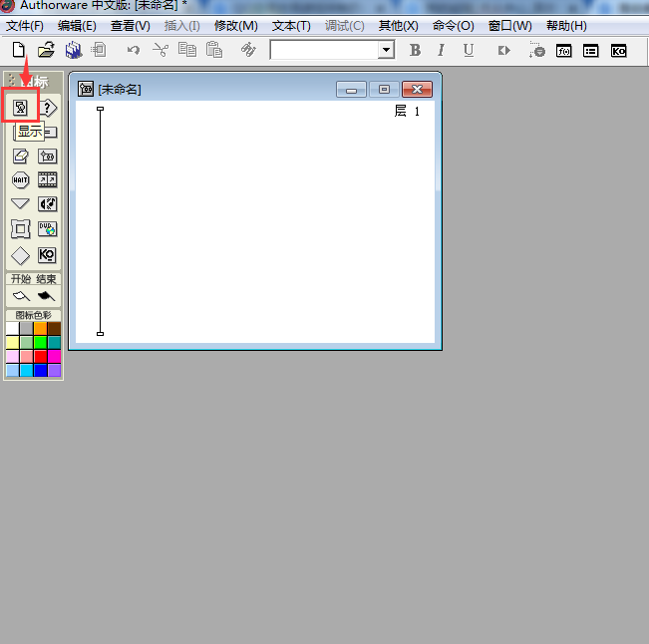This screenshot has width=649, height=644.
Task: Open the Functions window icon
Action: tap(563, 51)
